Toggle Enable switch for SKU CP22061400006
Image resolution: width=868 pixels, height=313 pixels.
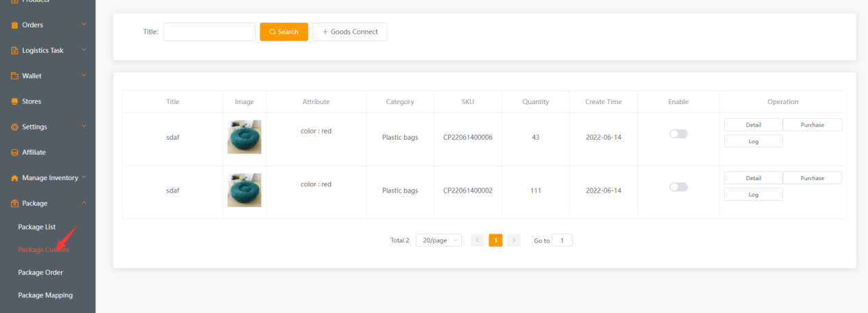point(678,134)
